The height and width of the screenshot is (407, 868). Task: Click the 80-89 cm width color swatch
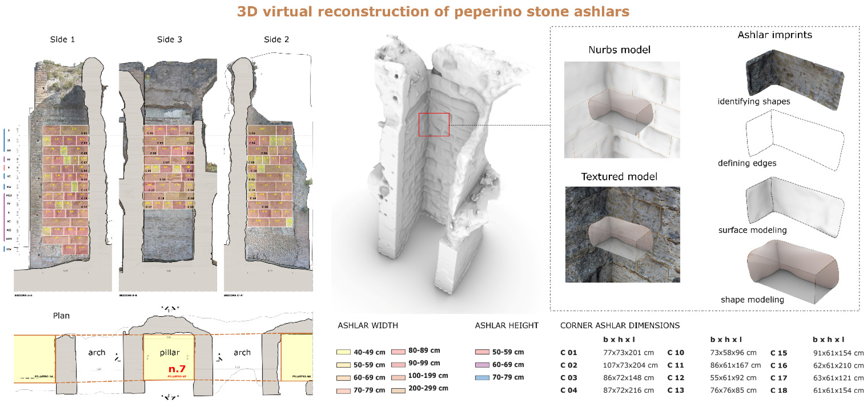tap(398, 352)
